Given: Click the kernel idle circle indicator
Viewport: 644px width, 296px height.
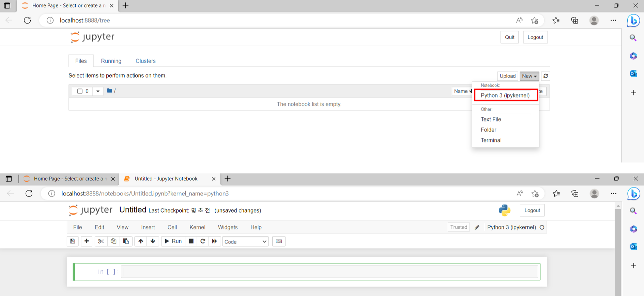Looking at the screenshot, I should point(542,227).
